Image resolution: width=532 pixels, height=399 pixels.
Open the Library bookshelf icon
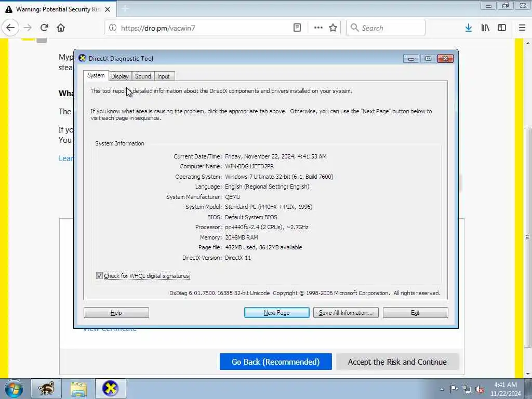(485, 28)
